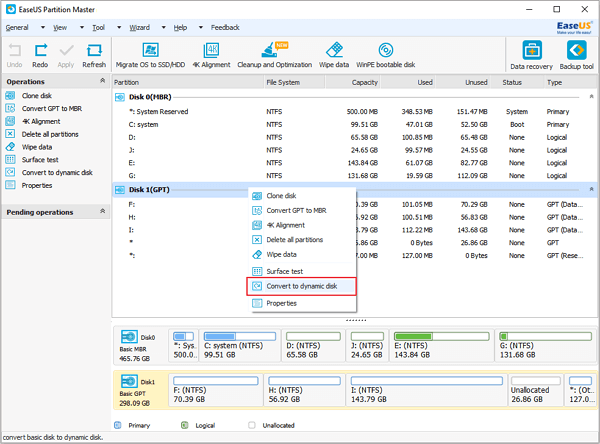The image size is (600, 444).
Task: Select the Wipe data toolbar icon
Action: [x=334, y=50]
